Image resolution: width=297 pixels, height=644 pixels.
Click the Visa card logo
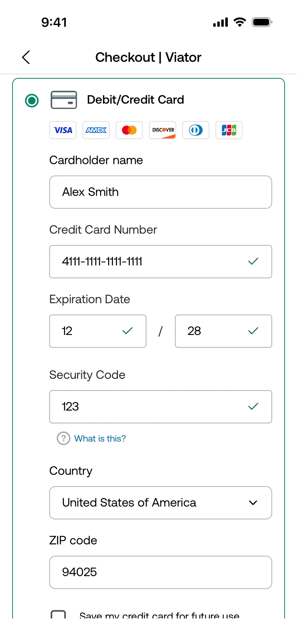pos(63,130)
